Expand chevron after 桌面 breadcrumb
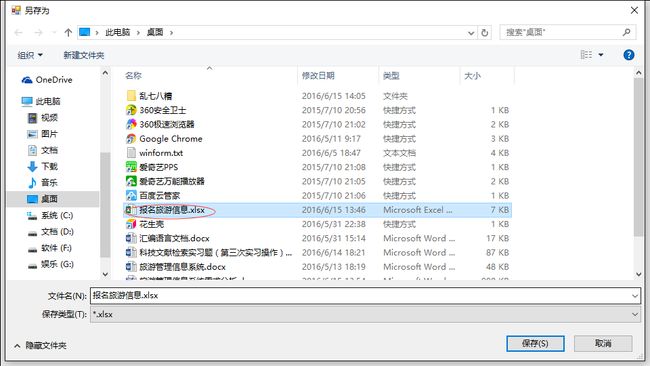 (x=171, y=33)
